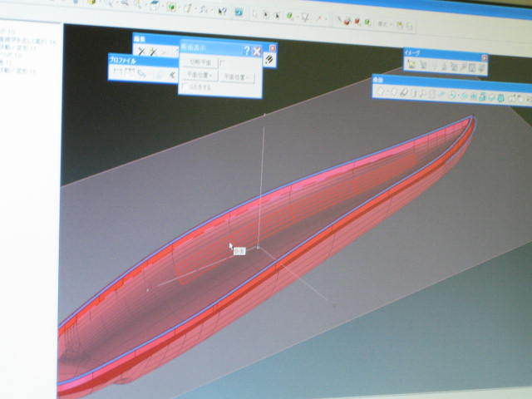Click the framed square icon in イメージ toolbar

(x=472, y=68)
